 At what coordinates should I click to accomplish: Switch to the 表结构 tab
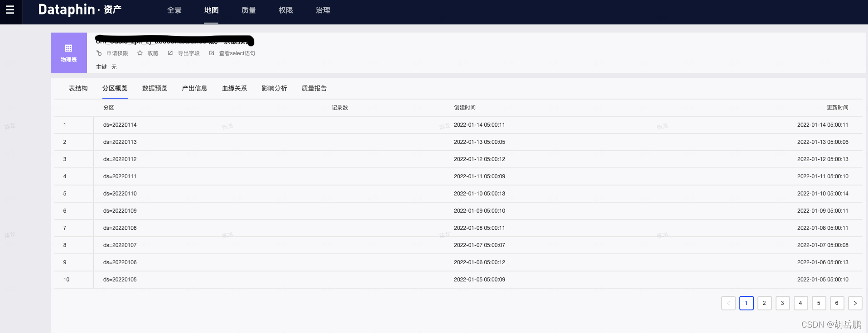click(78, 88)
